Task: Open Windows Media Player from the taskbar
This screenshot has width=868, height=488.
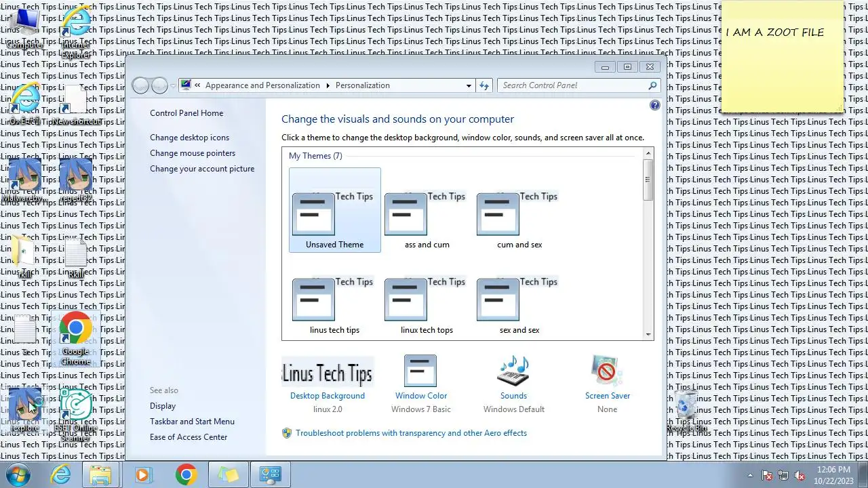Action: click(142, 474)
